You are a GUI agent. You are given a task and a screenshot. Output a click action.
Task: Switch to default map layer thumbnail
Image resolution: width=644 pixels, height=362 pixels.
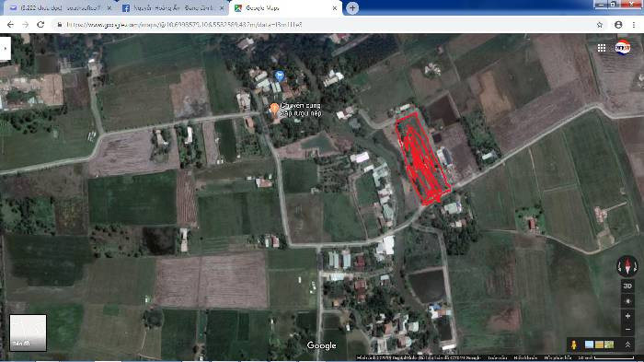28,333
